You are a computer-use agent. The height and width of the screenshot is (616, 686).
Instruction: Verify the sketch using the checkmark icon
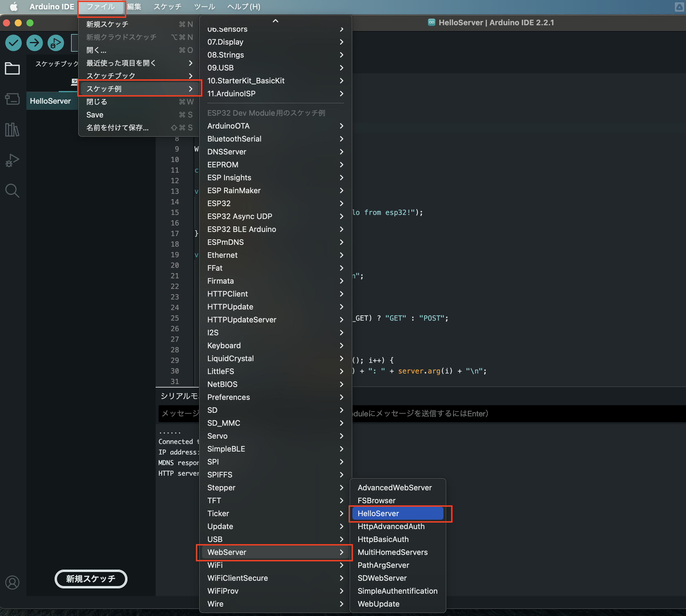tap(13, 43)
